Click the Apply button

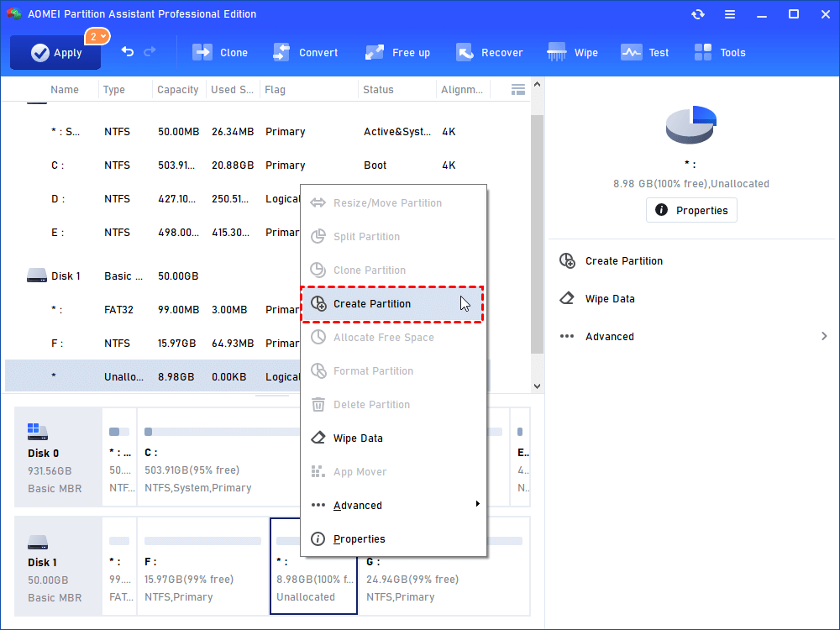point(55,52)
